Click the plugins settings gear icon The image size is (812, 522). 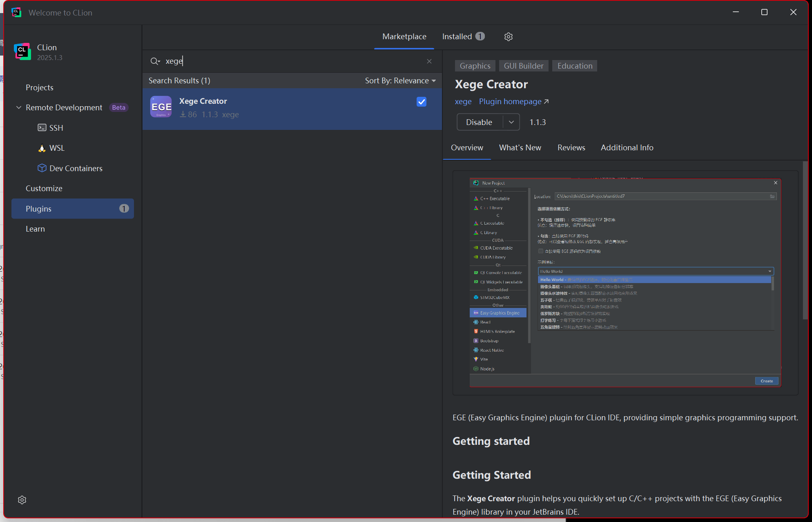[x=508, y=37]
